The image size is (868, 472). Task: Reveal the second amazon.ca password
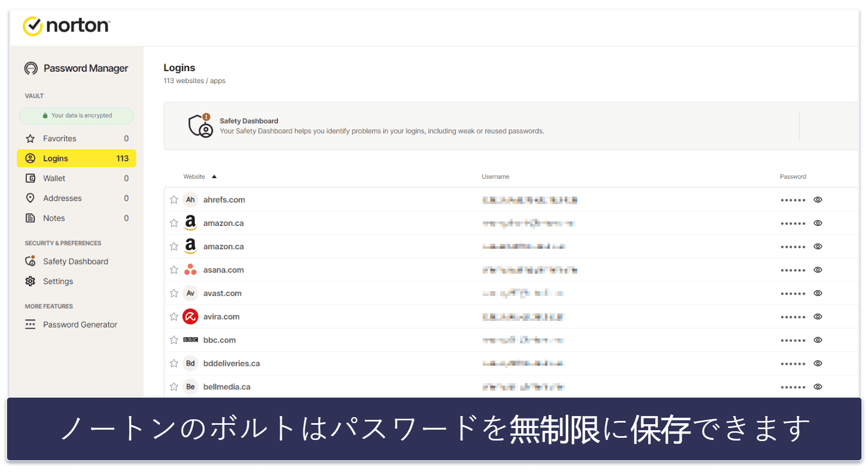coord(818,247)
